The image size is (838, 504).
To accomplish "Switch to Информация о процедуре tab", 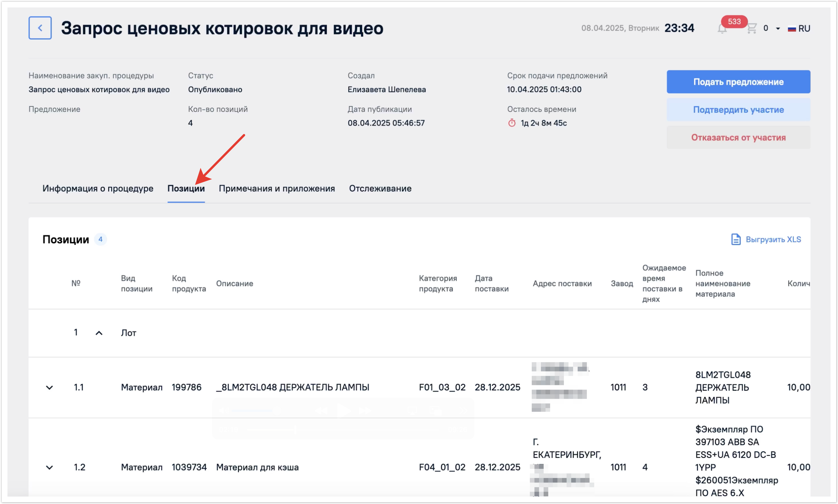I will tap(98, 188).
